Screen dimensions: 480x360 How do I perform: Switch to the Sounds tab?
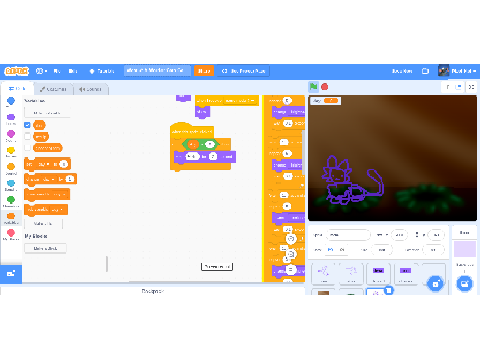90,89
